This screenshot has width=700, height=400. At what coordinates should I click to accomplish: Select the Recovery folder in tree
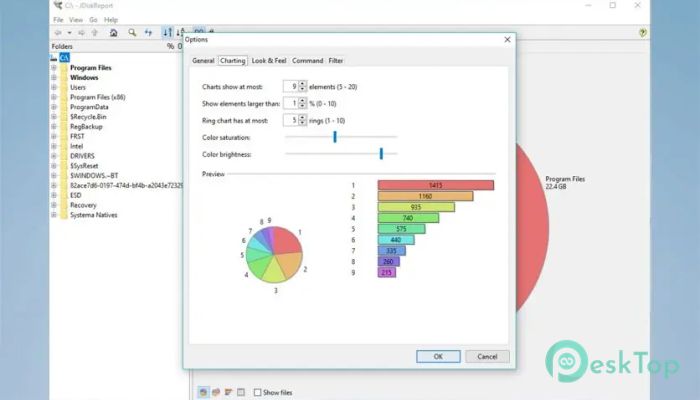coord(83,205)
